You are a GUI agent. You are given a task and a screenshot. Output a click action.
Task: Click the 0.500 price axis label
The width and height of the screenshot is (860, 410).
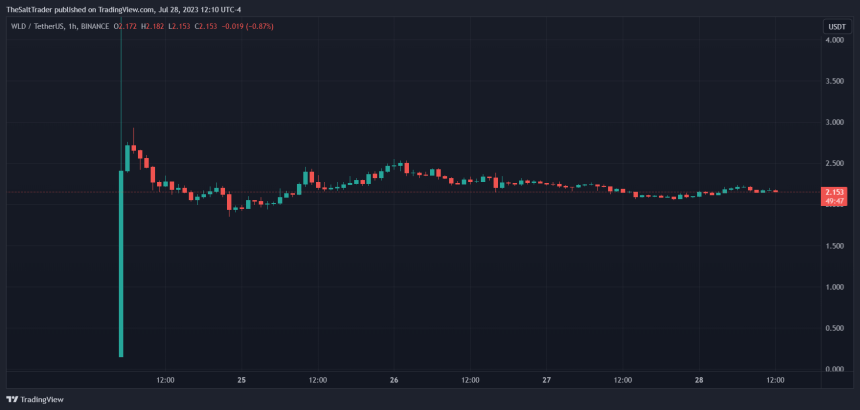[834, 328]
